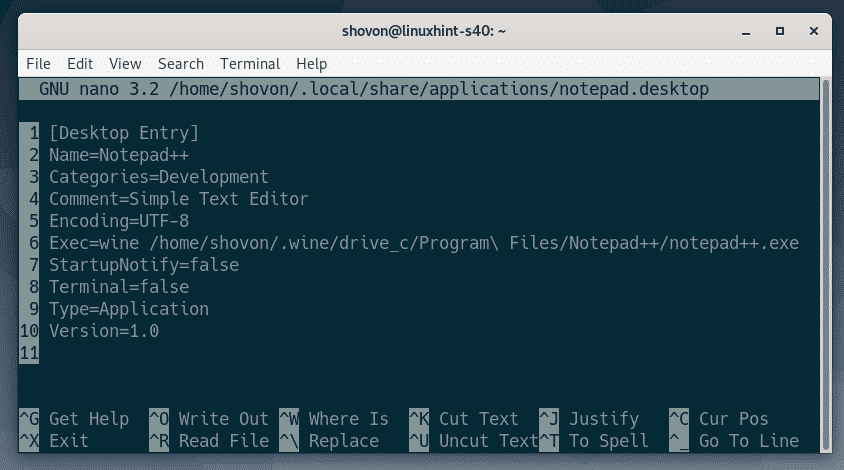This screenshot has width=844, height=470.
Task: Click the Exec=wine line in editor
Action: pos(424,243)
